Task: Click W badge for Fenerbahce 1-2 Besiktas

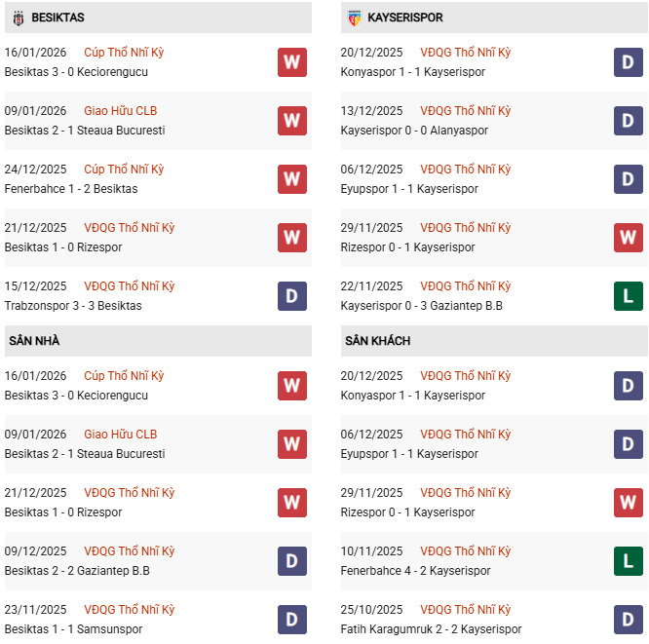Action: (x=291, y=179)
